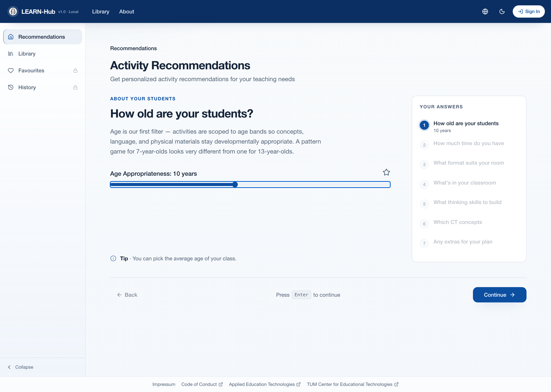Viewport: 551px width, 392px height.
Task: Click the Recommendations breadcrumb text
Action: (x=133, y=48)
